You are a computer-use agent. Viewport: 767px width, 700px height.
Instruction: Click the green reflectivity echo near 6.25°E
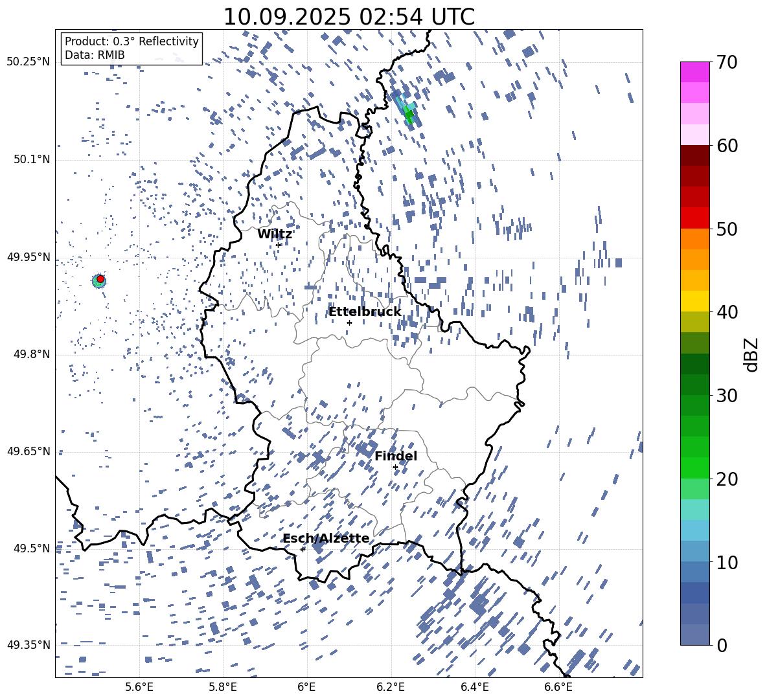tap(409, 115)
